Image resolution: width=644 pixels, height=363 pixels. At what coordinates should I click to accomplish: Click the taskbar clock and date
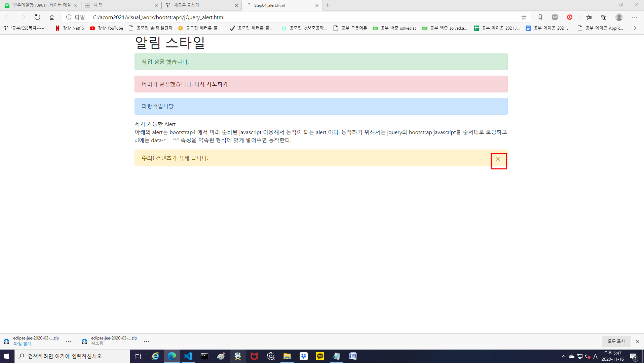613,356
